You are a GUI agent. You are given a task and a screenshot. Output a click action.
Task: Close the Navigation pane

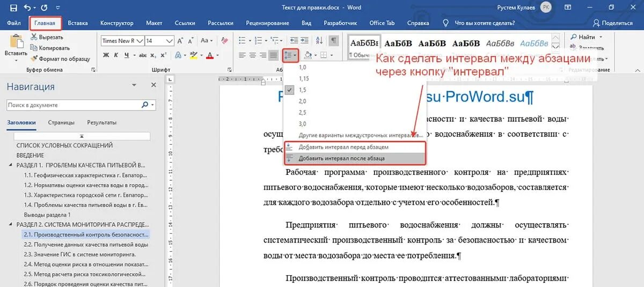pyautogui.click(x=153, y=85)
